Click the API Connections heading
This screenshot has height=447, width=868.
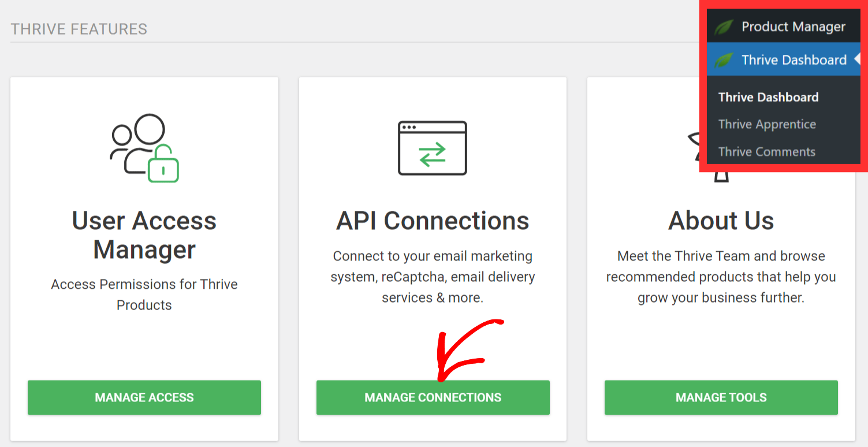pyautogui.click(x=433, y=221)
